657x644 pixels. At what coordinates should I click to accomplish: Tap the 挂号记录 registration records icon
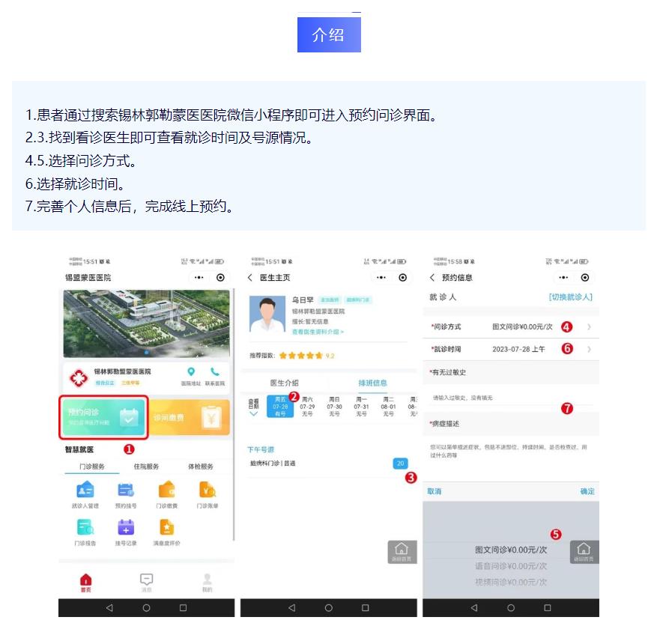[126, 528]
